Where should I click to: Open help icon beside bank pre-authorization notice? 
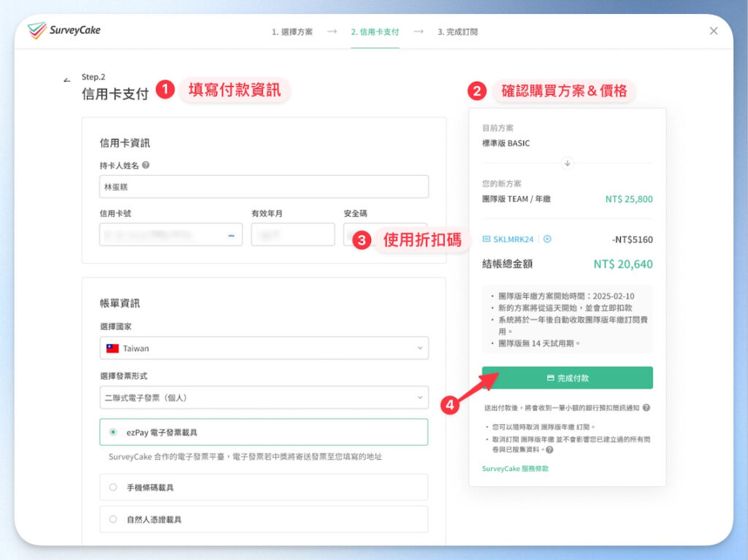tap(646, 407)
